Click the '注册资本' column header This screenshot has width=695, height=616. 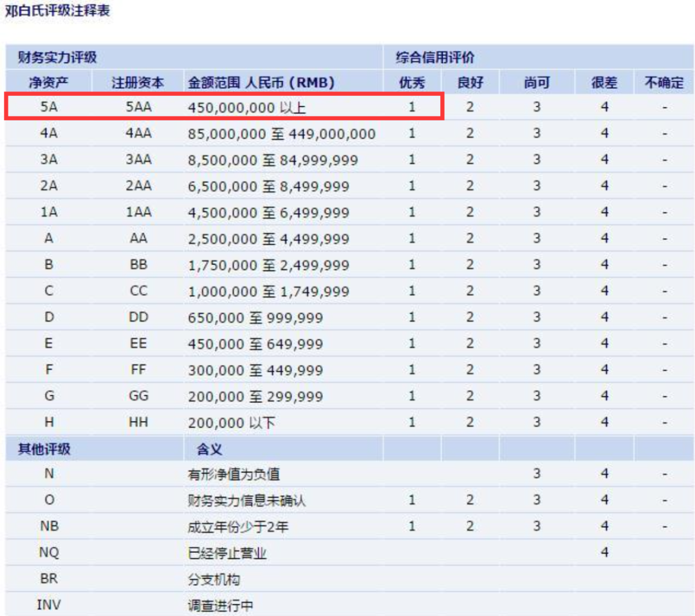coord(138,82)
